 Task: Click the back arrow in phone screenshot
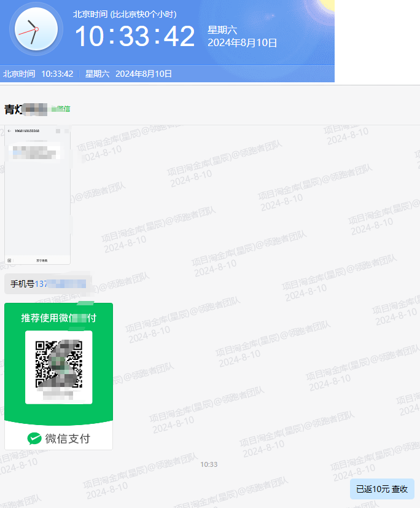(9, 131)
